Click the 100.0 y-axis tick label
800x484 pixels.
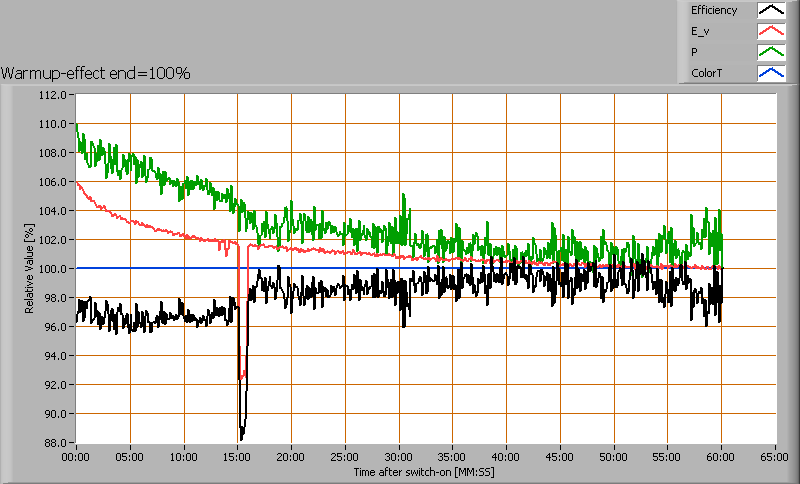coord(55,269)
